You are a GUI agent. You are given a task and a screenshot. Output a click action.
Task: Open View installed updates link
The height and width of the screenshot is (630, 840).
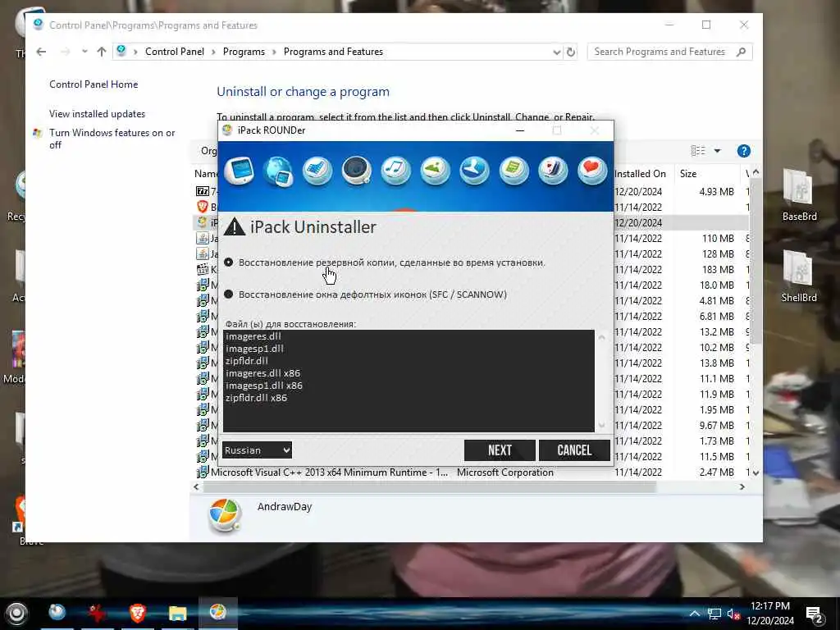click(x=97, y=113)
